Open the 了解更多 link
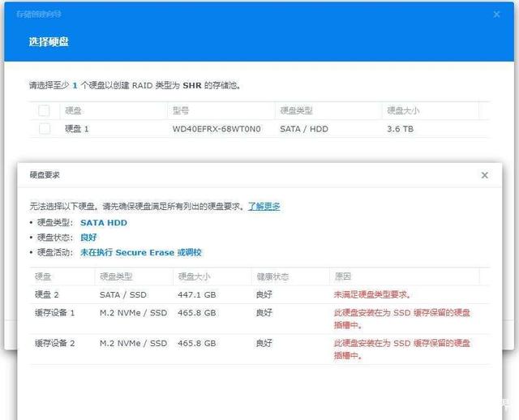 (x=264, y=207)
